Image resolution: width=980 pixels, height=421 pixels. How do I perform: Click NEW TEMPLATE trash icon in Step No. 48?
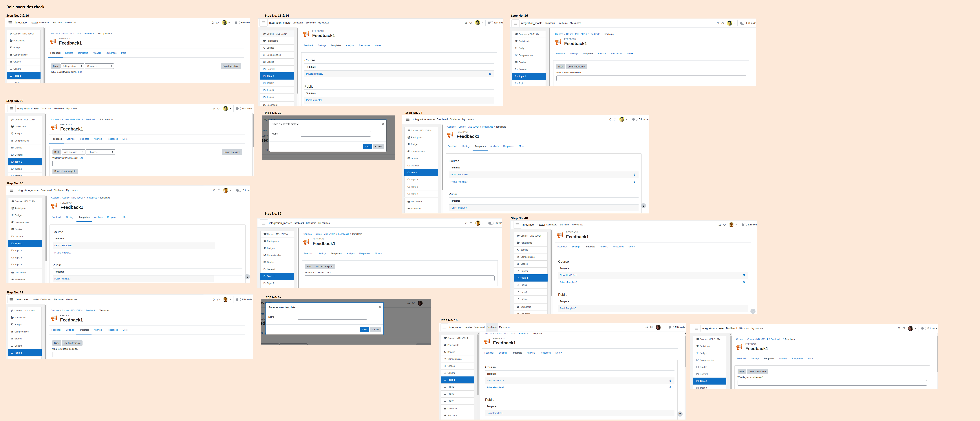point(670,380)
